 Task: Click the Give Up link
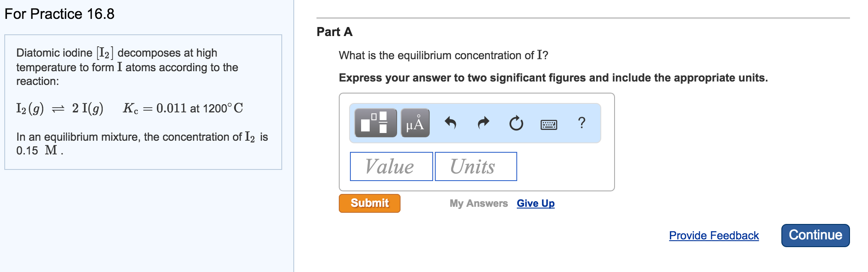(535, 203)
